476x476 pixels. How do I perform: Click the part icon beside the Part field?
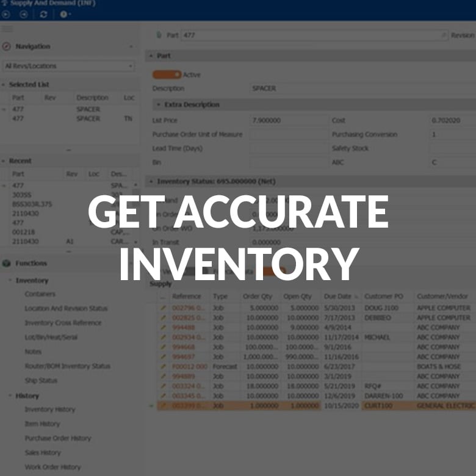click(x=159, y=35)
